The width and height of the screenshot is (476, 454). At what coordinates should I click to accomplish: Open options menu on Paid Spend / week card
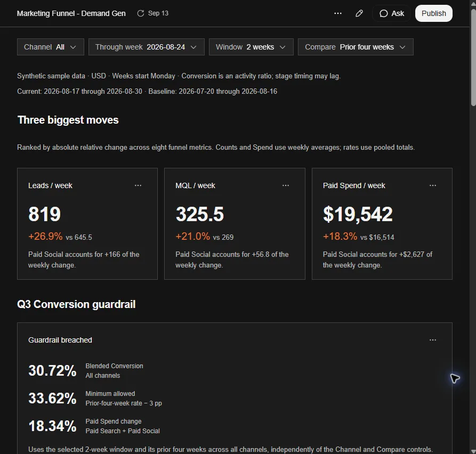433,185
